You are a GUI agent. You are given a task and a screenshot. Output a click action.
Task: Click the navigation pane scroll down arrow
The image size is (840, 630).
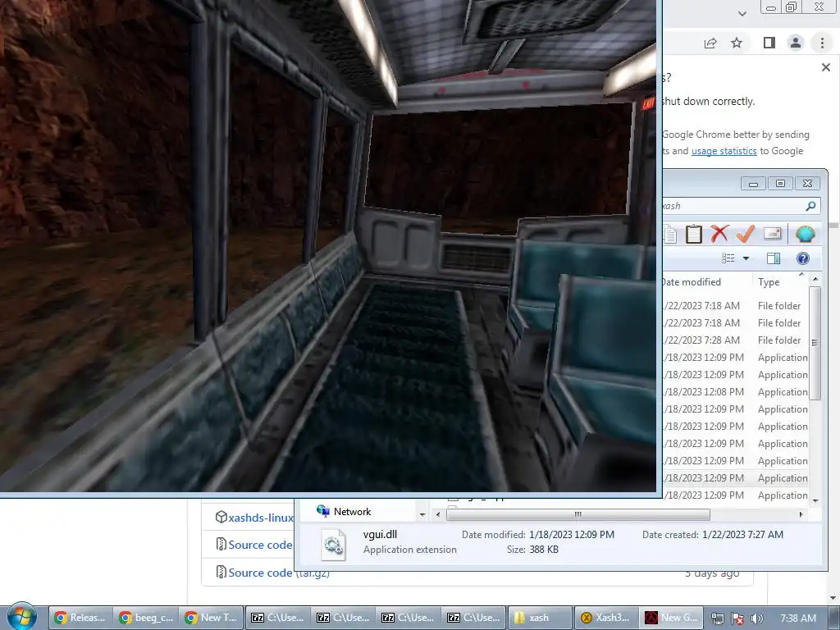(422, 514)
